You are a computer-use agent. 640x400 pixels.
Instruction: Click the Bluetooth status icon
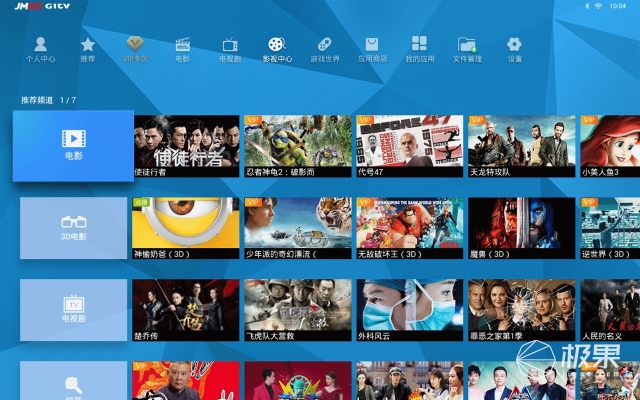pyautogui.click(x=587, y=6)
